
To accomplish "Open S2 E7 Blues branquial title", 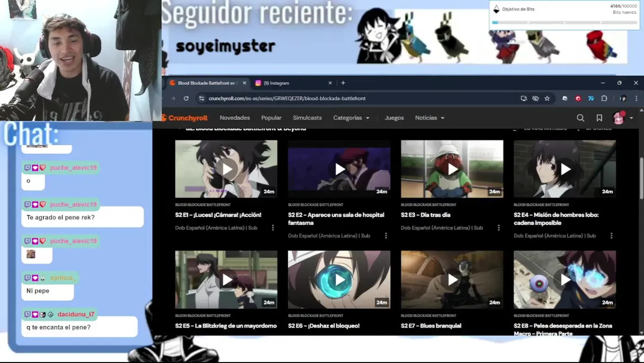I will 431,326.
